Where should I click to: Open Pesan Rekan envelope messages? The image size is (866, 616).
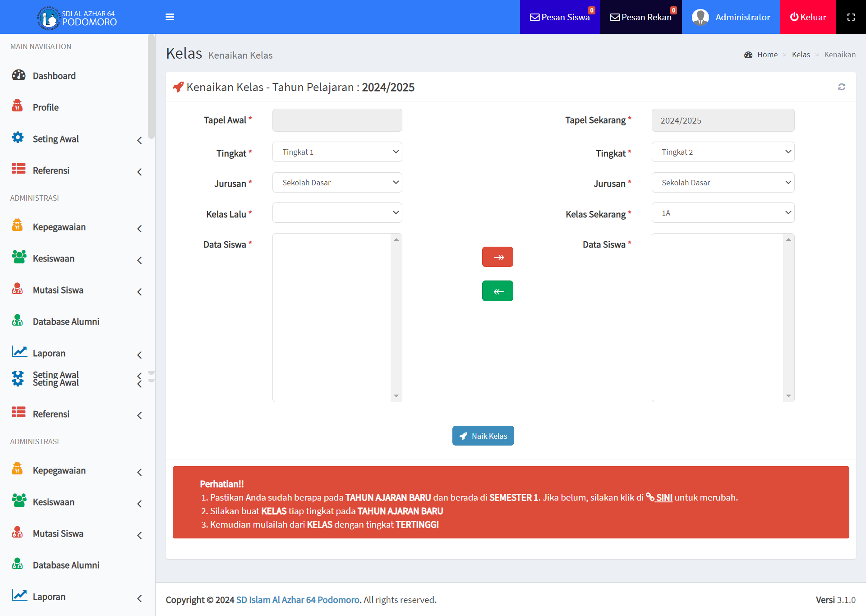pyautogui.click(x=640, y=17)
